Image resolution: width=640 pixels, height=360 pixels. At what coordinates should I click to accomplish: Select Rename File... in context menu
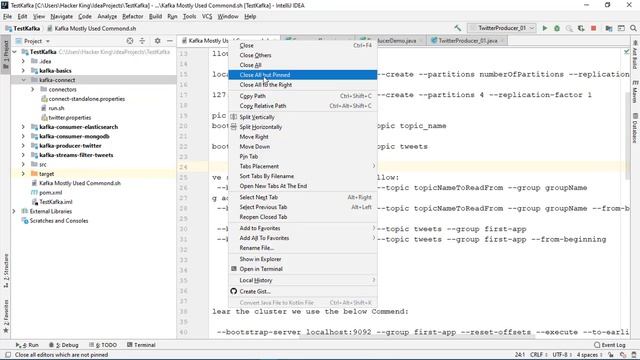pyautogui.click(x=303, y=248)
